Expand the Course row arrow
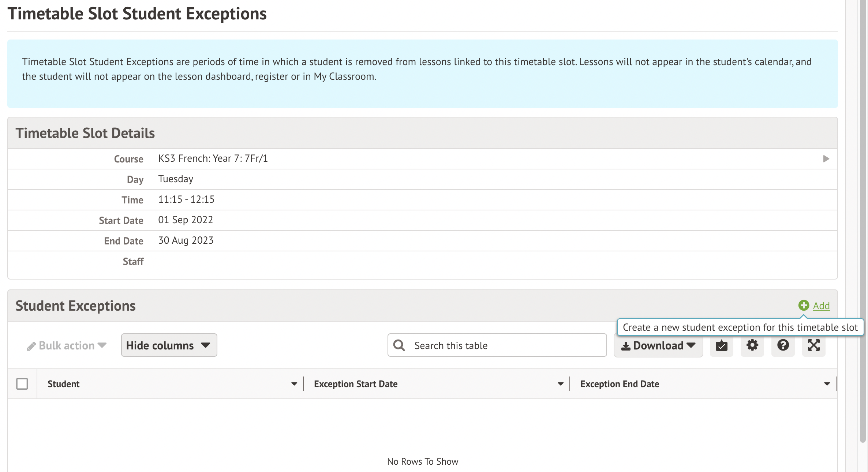Image resolution: width=868 pixels, height=472 pixels. (826, 159)
